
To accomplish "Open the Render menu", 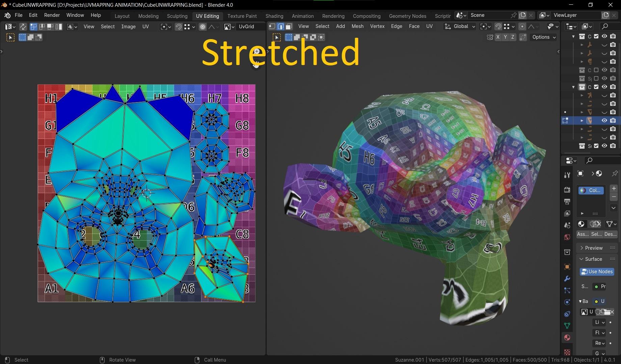I will (x=52, y=15).
